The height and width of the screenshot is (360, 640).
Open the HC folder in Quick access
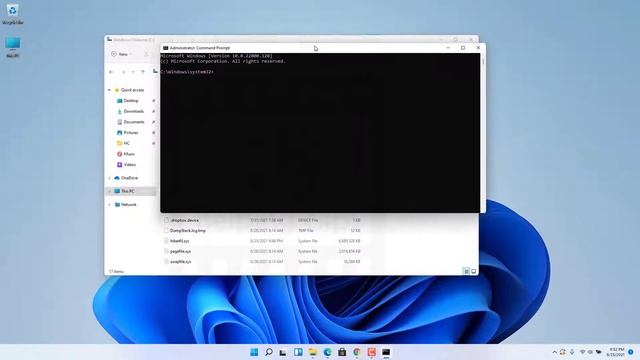(123, 143)
